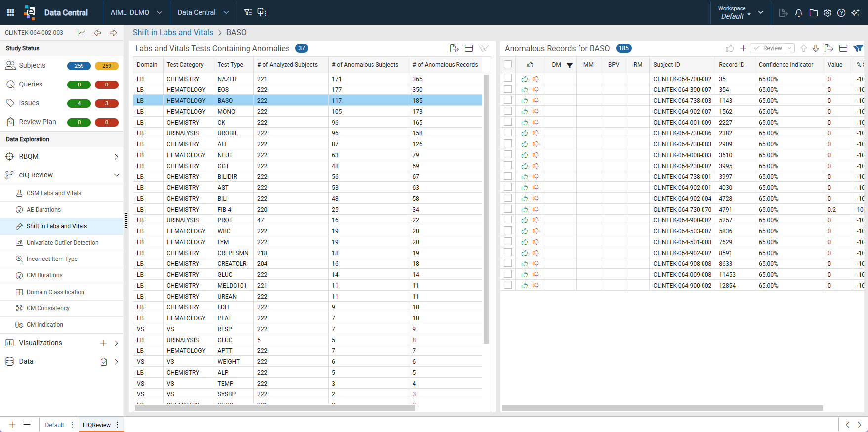Expand the RBQM section
This screenshot has width=868, height=432.
(x=116, y=157)
